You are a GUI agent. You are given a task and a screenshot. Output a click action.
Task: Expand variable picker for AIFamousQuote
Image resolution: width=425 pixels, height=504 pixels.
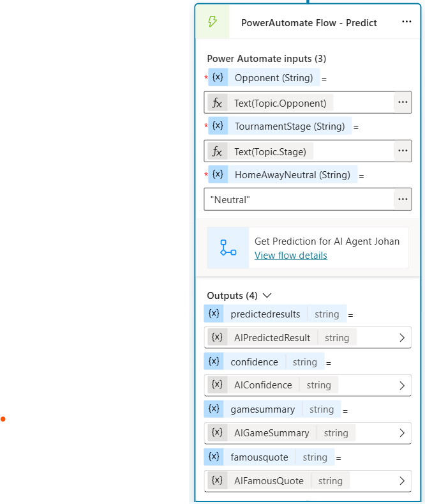pyautogui.click(x=402, y=481)
